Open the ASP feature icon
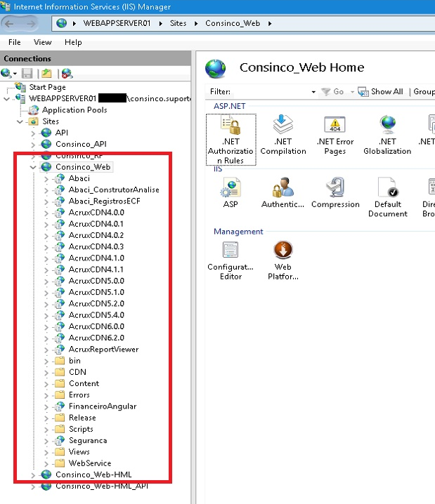 231,192
